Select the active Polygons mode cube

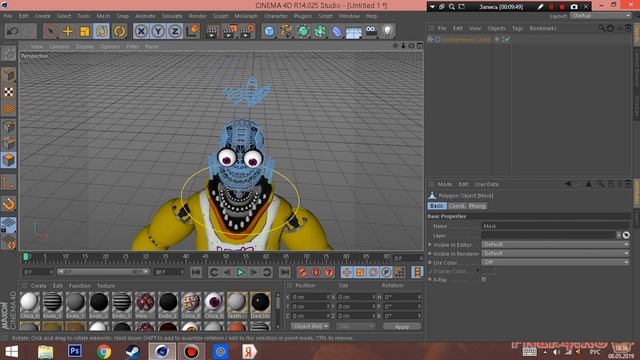pos(9,160)
